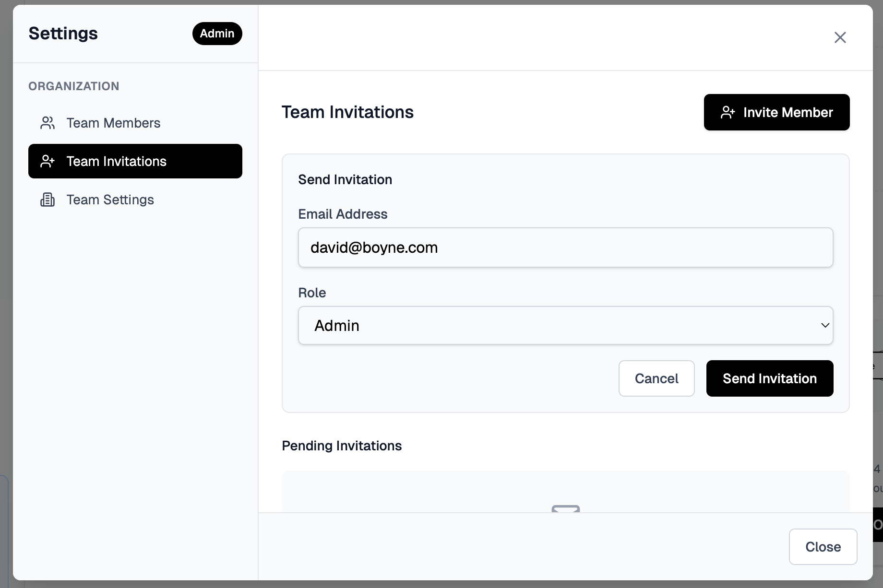
Task: Click the Admin badge next to Settings
Action: click(217, 34)
